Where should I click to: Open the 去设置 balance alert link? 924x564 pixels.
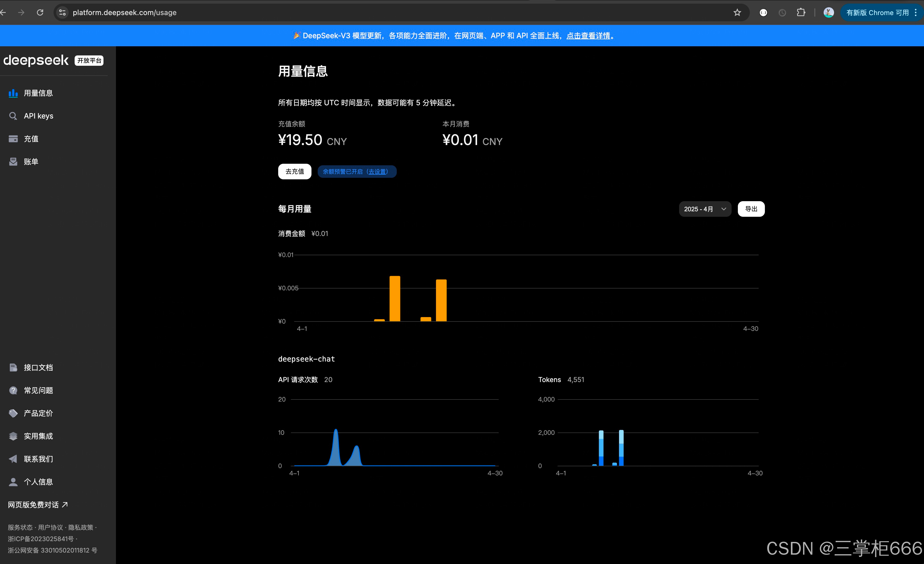click(x=377, y=171)
